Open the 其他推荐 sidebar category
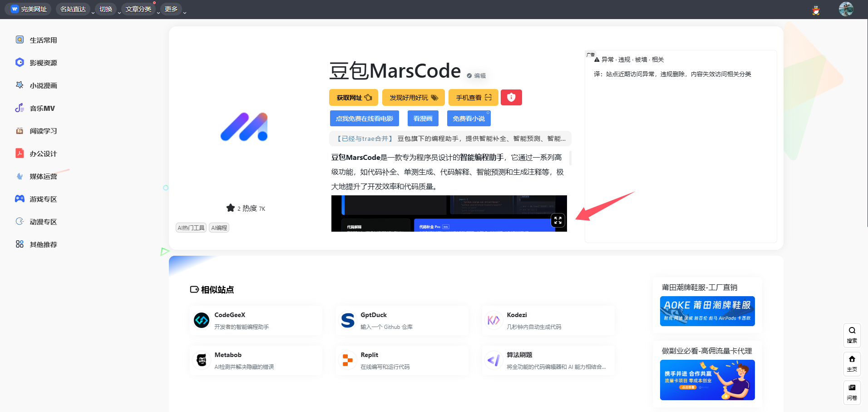868x412 pixels. coord(36,244)
